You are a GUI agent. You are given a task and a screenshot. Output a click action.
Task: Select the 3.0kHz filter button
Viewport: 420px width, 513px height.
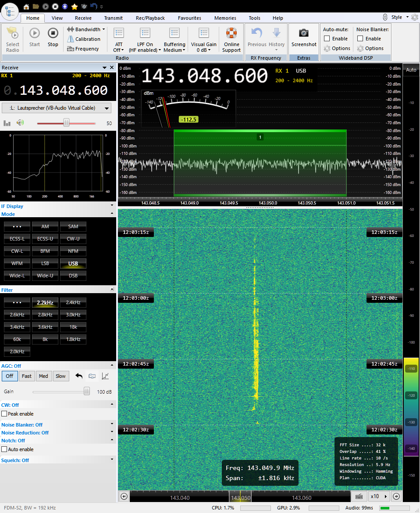click(73, 315)
